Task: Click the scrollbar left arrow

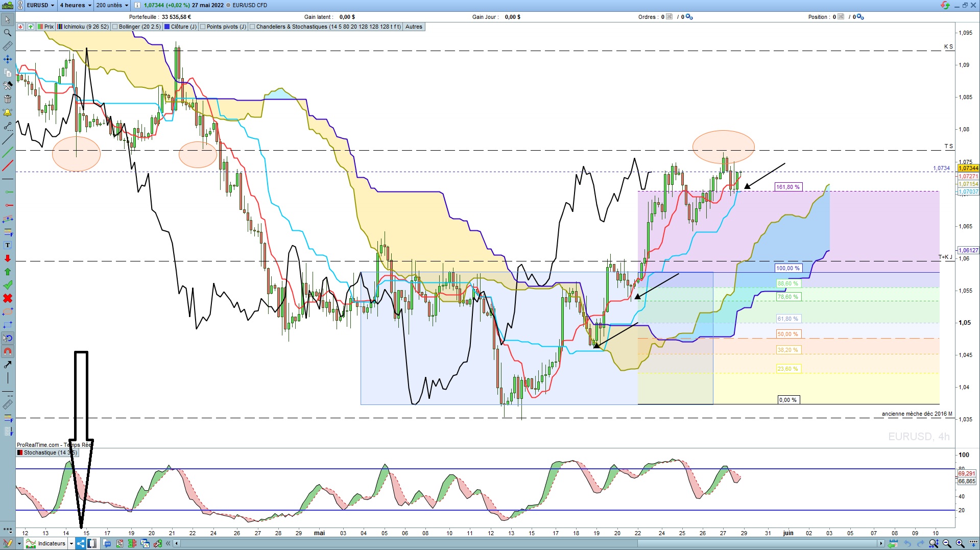Action: click(176, 543)
